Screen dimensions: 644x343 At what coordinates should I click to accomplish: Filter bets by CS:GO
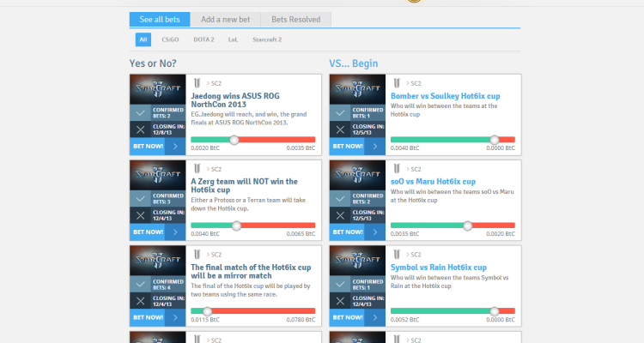(x=170, y=39)
